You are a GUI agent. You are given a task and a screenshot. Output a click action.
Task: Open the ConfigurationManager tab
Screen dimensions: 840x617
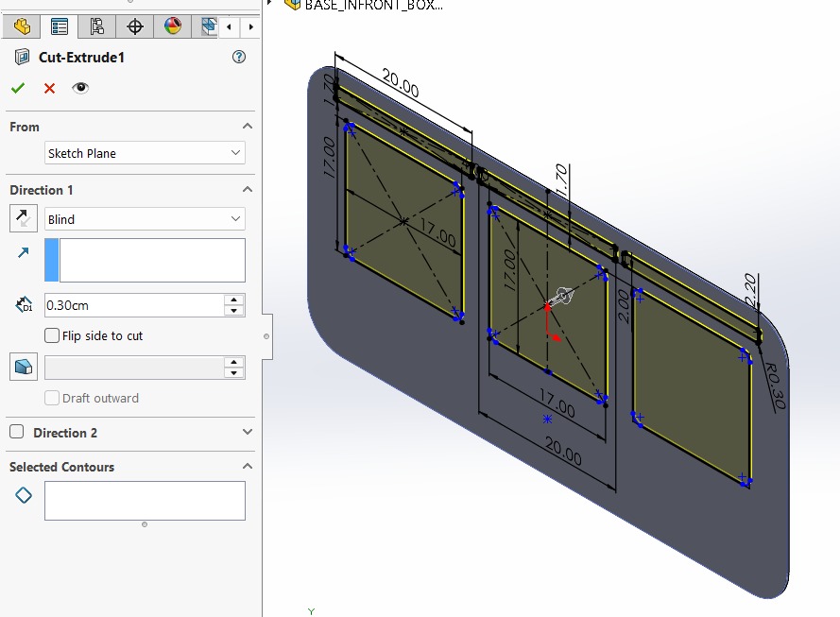click(x=97, y=26)
